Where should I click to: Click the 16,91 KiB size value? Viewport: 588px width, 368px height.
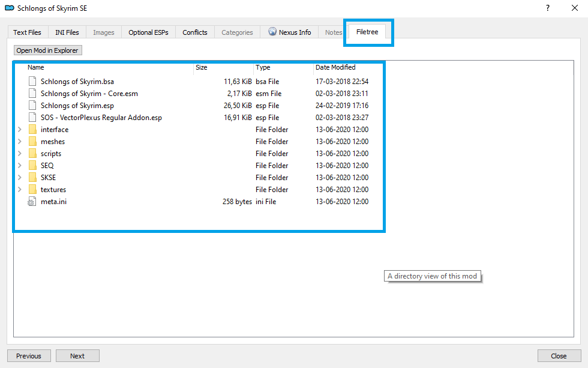coord(238,118)
